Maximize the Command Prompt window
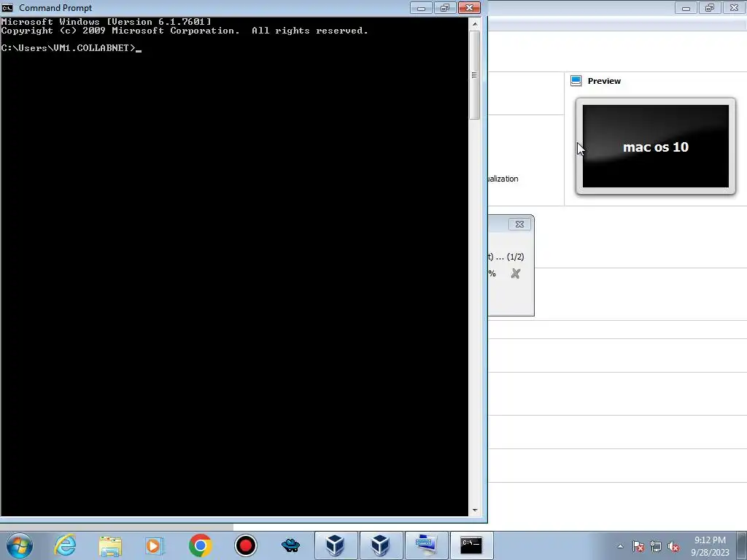The height and width of the screenshot is (560, 747). click(x=445, y=7)
